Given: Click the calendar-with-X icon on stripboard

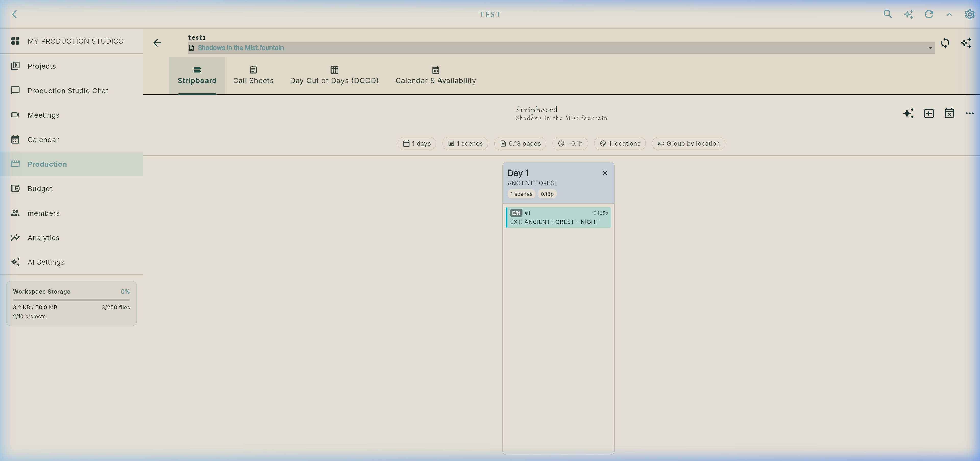Looking at the screenshot, I should click(x=949, y=113).
